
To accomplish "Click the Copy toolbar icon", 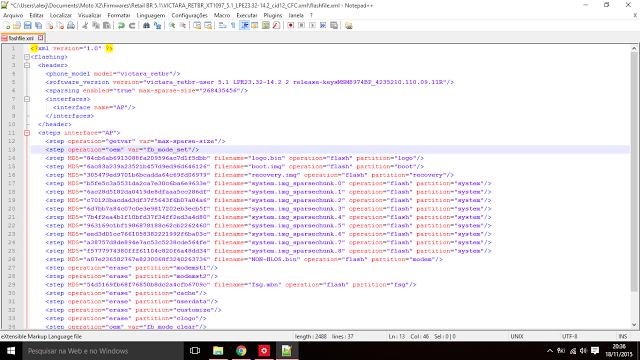I will pyautogui.click(x=96, y=26).
